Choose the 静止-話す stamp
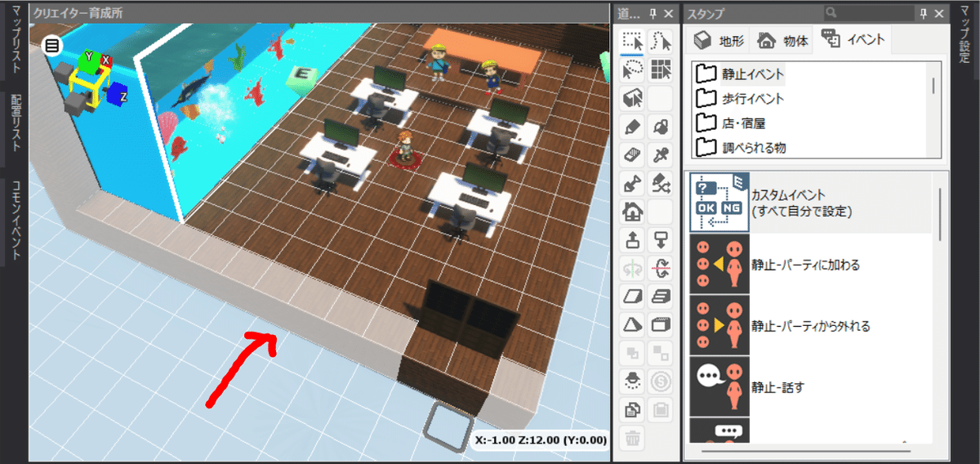980x464 pixels. click(811, 386)
